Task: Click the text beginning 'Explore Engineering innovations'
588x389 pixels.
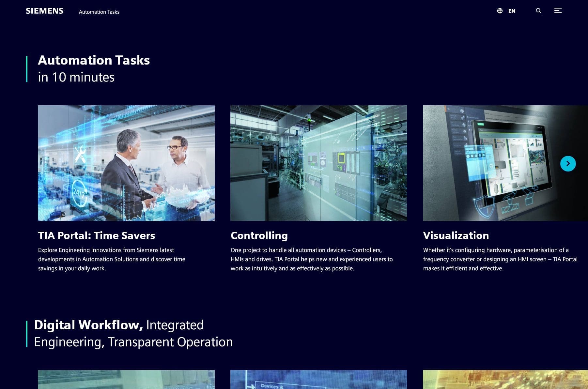Action: click(112, 259)
